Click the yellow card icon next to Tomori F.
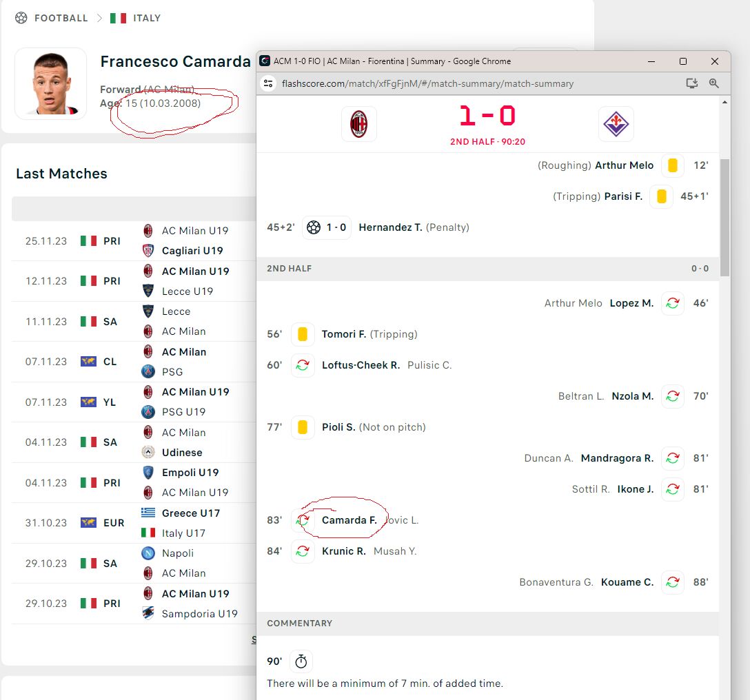The height and width of the screenshot is (700, 750). pos(303,333)
